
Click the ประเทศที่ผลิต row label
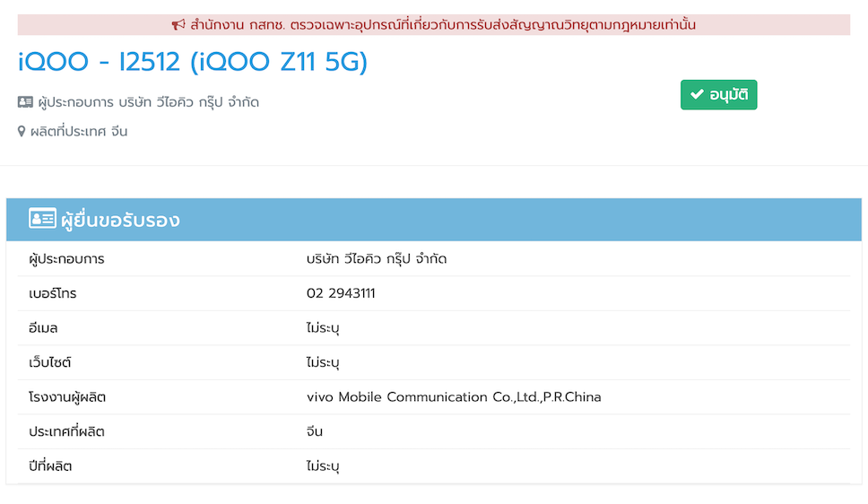click(66, 431)
